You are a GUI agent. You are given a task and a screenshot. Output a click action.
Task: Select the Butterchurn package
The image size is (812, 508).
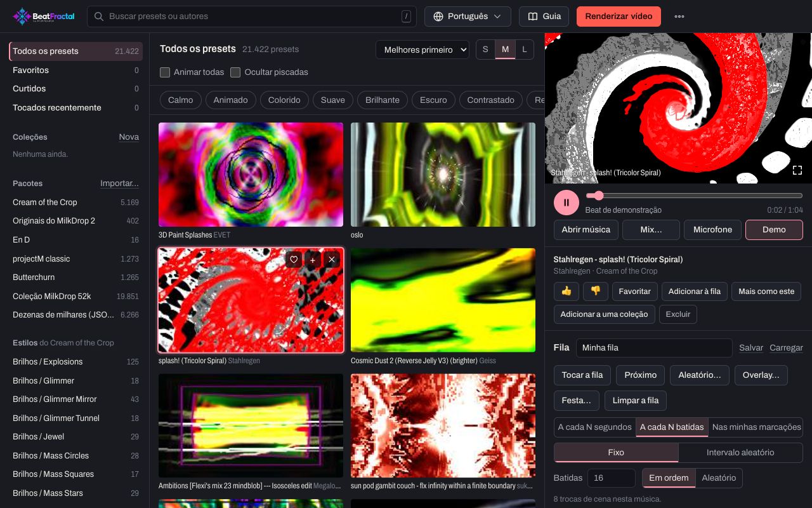tap(75, 277)
